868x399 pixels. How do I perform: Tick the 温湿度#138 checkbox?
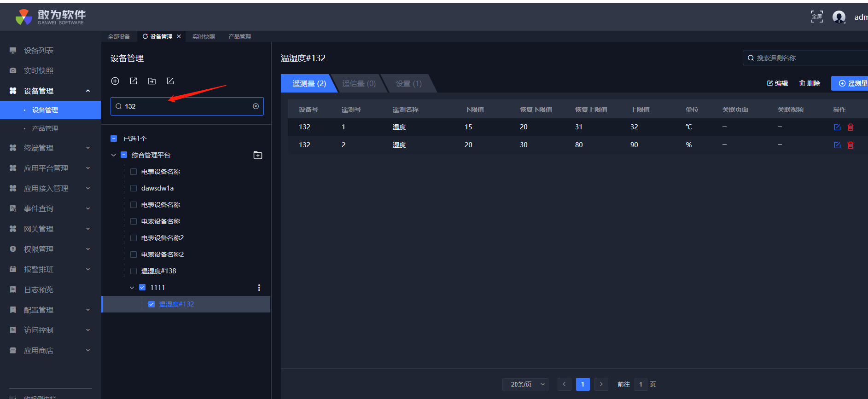pyautogui.click(x=134, y=271)
